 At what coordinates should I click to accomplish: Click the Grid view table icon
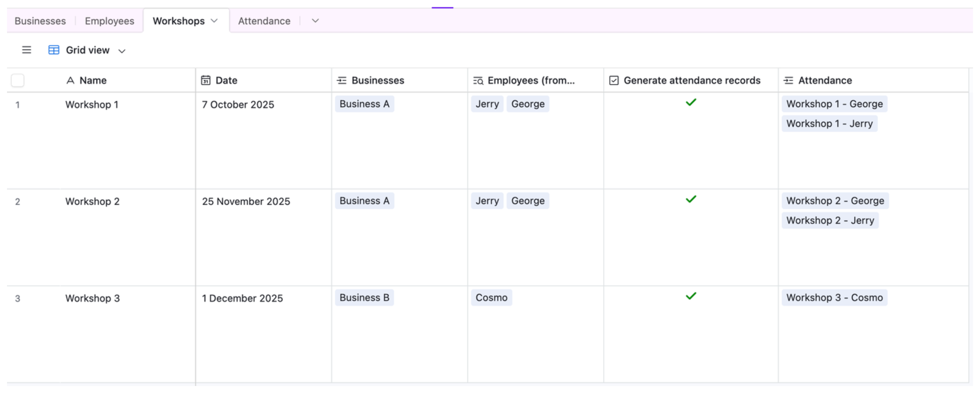pos(54,50)
